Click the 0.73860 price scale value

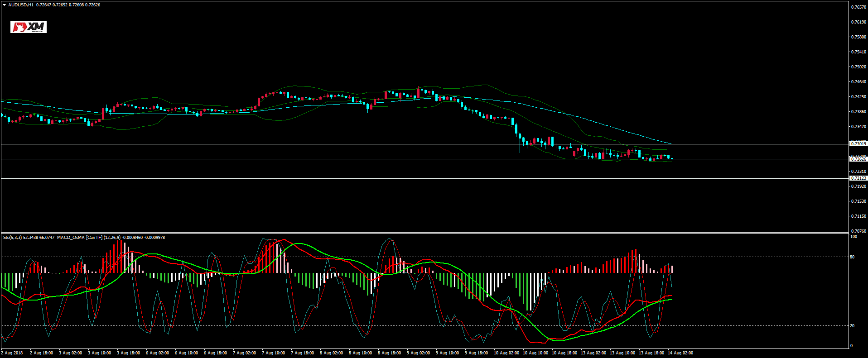pyautogui.click(x=859, y=112)
